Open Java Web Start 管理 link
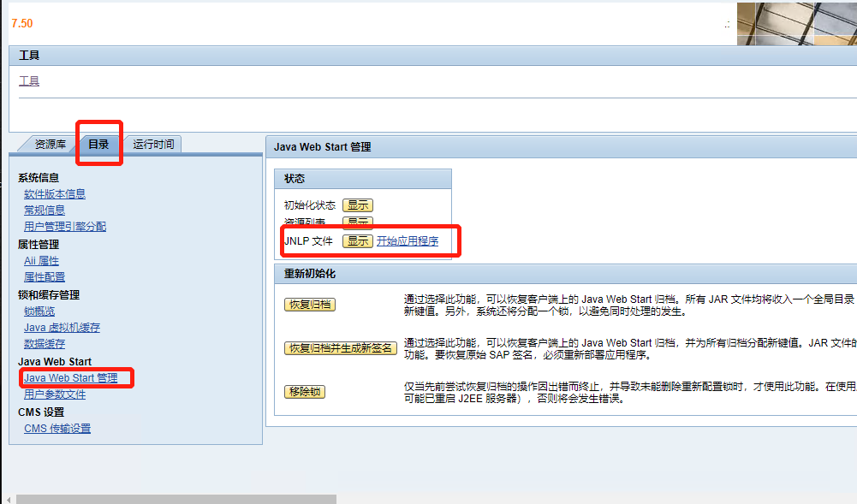 pyautogui.click(x=70, y=378)
